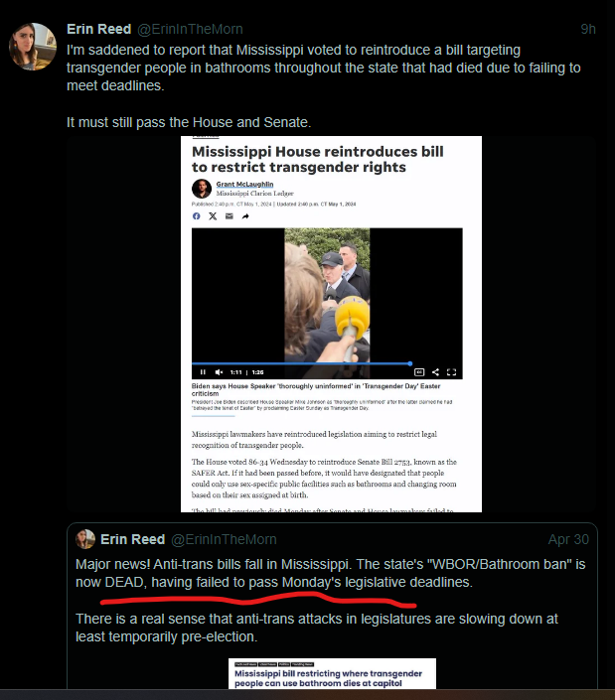Image resolution: width=615 pixels, height=700 pixels.
Task: Open quoted tweet's bathroom bill article thumbnail
Action: pyautogui.click(x=332, y=673)
